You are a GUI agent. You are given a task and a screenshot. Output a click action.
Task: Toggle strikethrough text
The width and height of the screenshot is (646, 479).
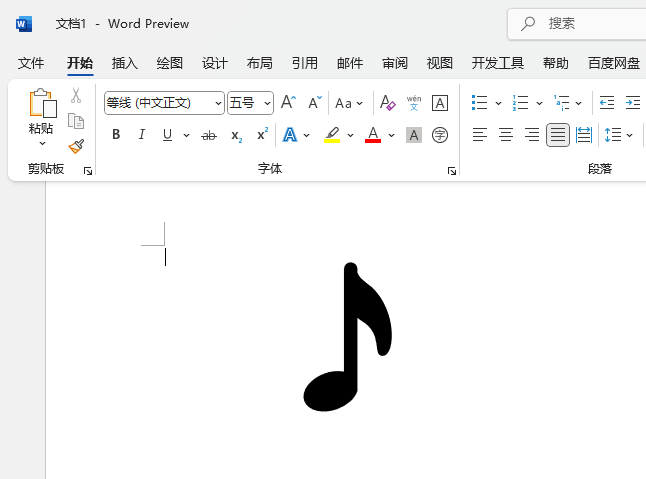point(209,135)
